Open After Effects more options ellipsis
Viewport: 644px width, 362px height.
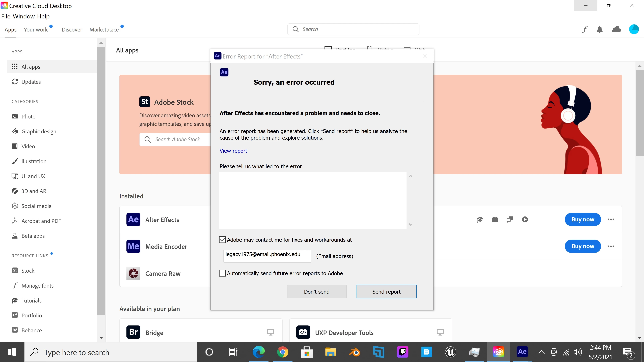pyautogui.click(x=611, y=219)
